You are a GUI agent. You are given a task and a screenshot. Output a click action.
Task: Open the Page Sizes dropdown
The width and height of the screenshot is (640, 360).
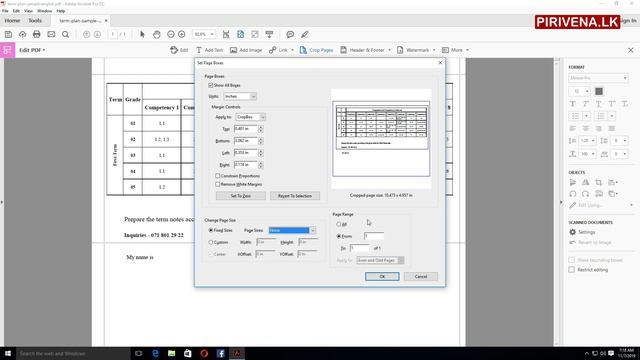click(x=292, y=231)
